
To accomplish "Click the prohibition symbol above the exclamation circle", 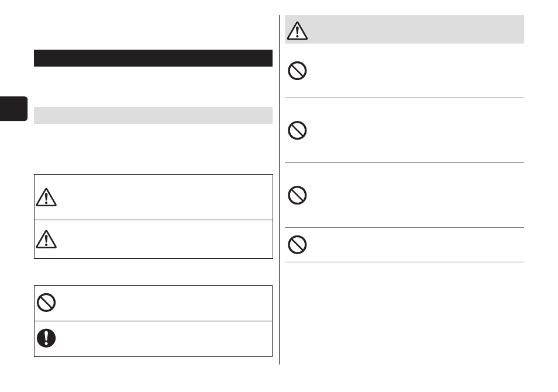I will (x=46, y=303).
